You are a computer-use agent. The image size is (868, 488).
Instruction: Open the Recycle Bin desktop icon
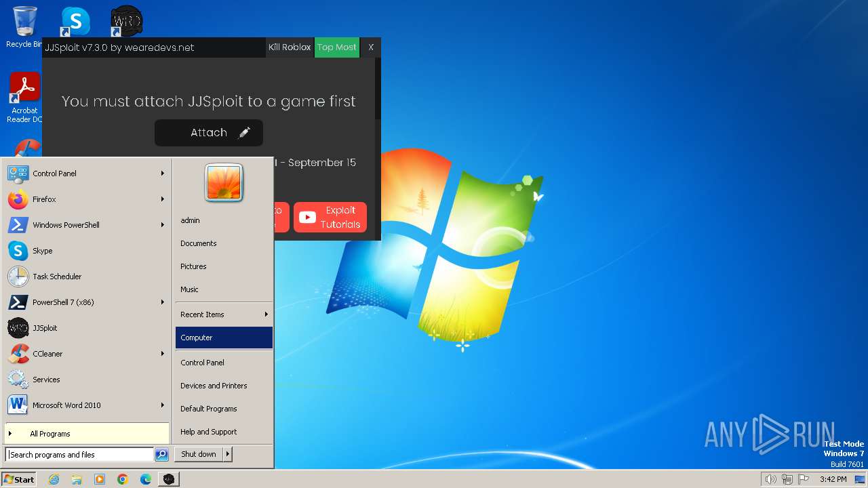coord(24,27)
